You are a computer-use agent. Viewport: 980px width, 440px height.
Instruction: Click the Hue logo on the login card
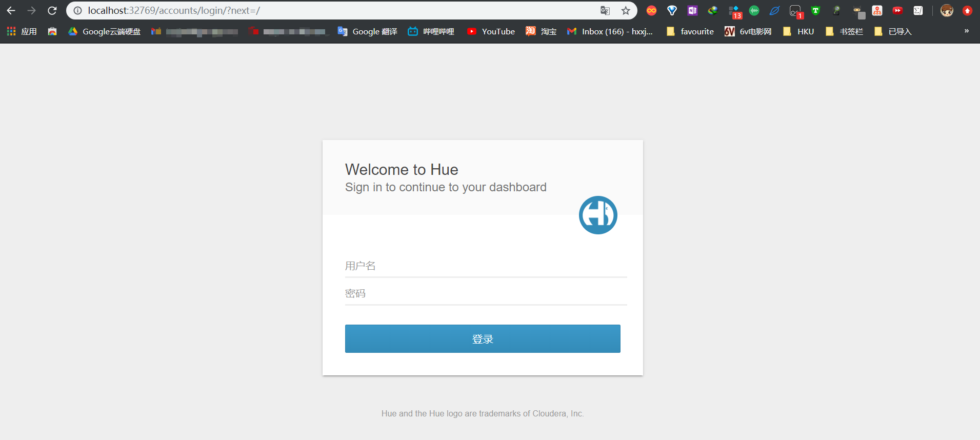[598, 215]
